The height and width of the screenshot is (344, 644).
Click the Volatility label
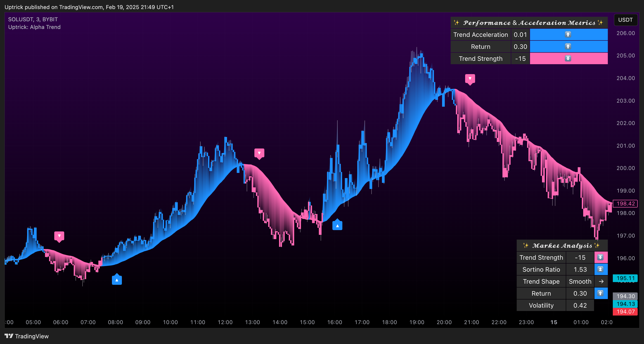coord(541,305)
